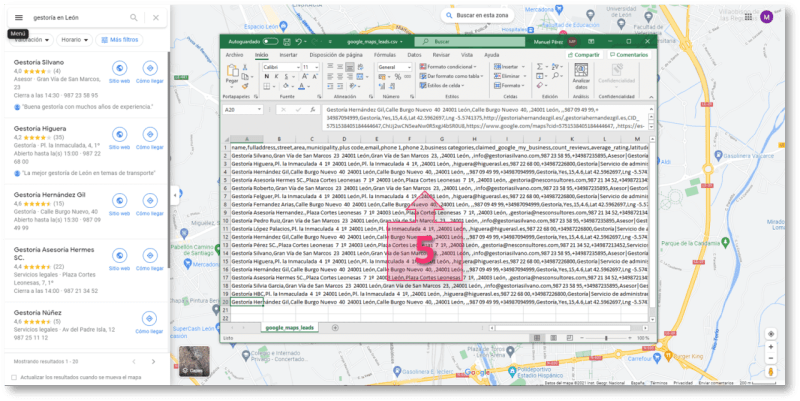
Task: Click the Comentarios button in Excel
Action: (628, 55)
